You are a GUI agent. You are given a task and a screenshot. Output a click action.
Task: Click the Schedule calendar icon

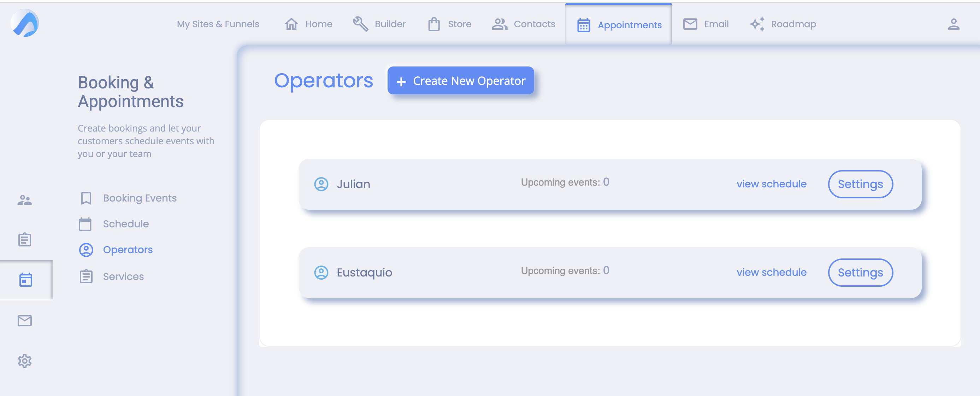pos(85,224)
